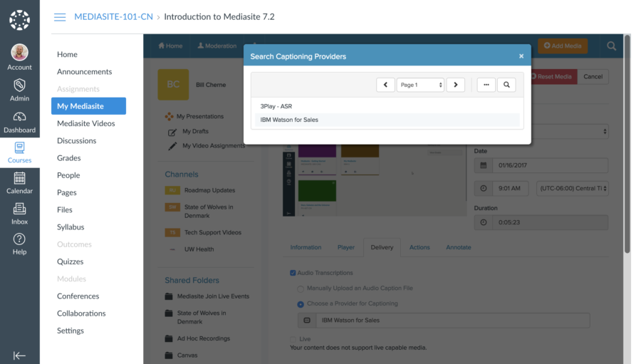Click the Reset Media button
Image resolution: width=641 pixels, height=364 pixels.
tap(553, 76)
